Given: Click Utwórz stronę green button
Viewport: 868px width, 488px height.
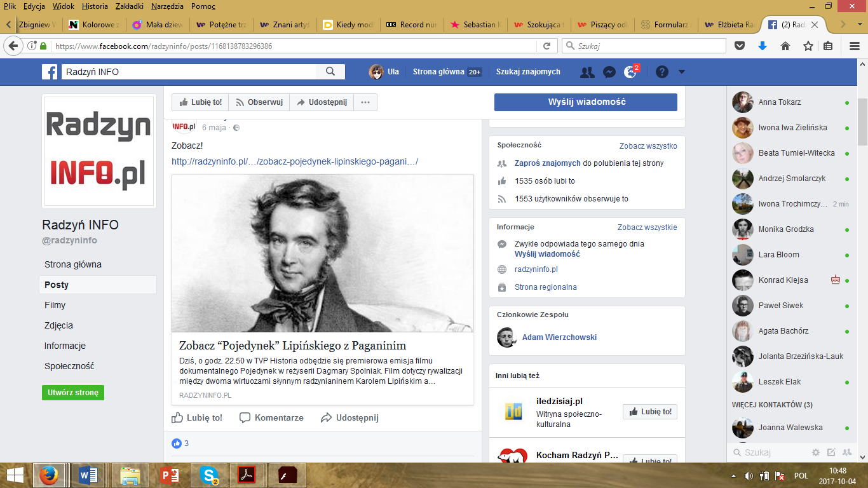Looking at the screenshot, I should (73, 393).
